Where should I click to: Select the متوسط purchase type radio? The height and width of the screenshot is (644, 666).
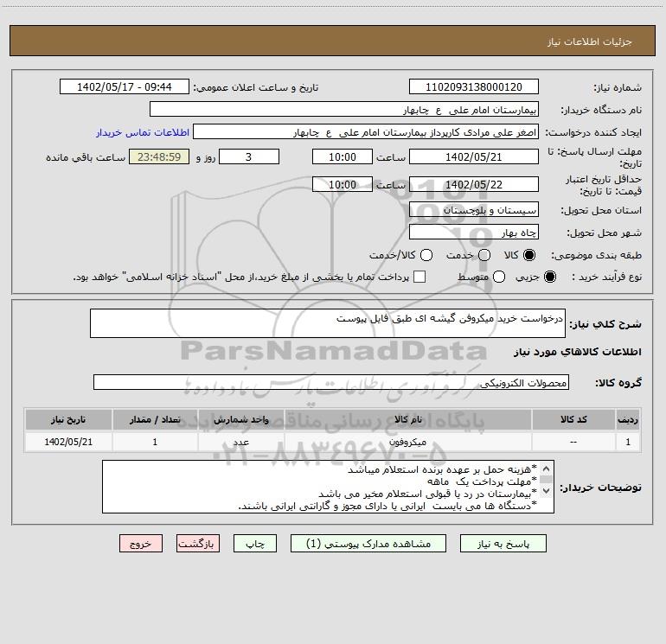499,277
